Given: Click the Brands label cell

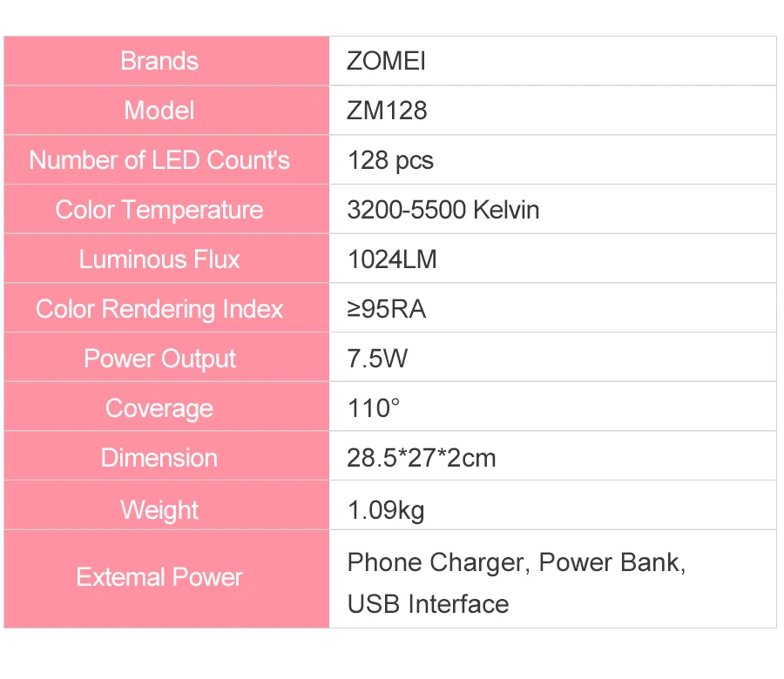Looking at the screenshot, I should point(166,61).
